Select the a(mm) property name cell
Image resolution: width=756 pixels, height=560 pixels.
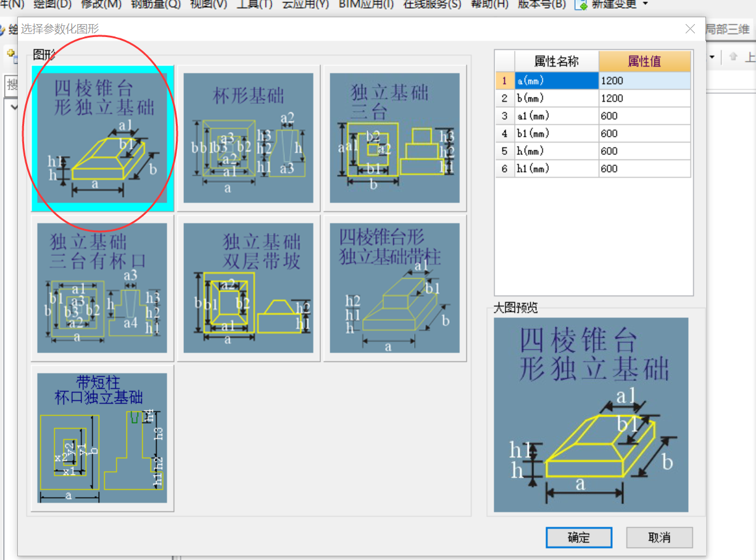pos(557,80)
